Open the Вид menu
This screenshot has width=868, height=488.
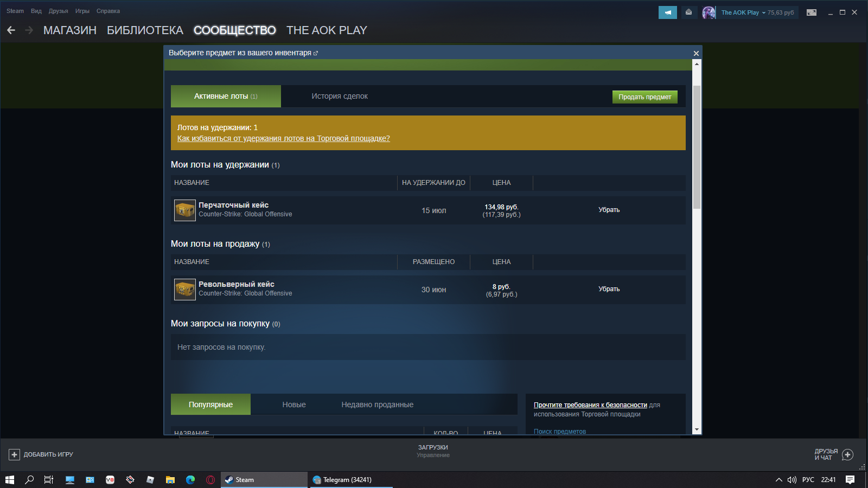pos(36,11)
